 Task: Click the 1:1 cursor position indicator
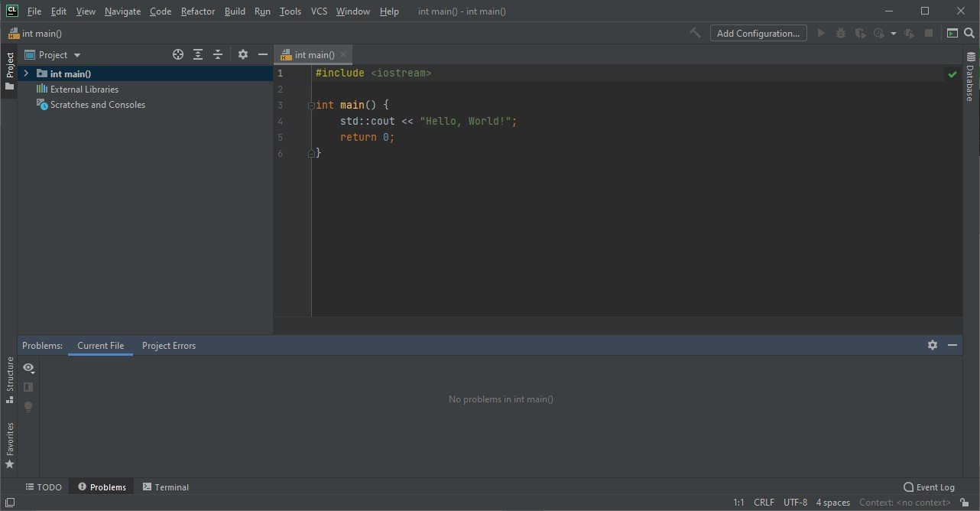point(738,503)
